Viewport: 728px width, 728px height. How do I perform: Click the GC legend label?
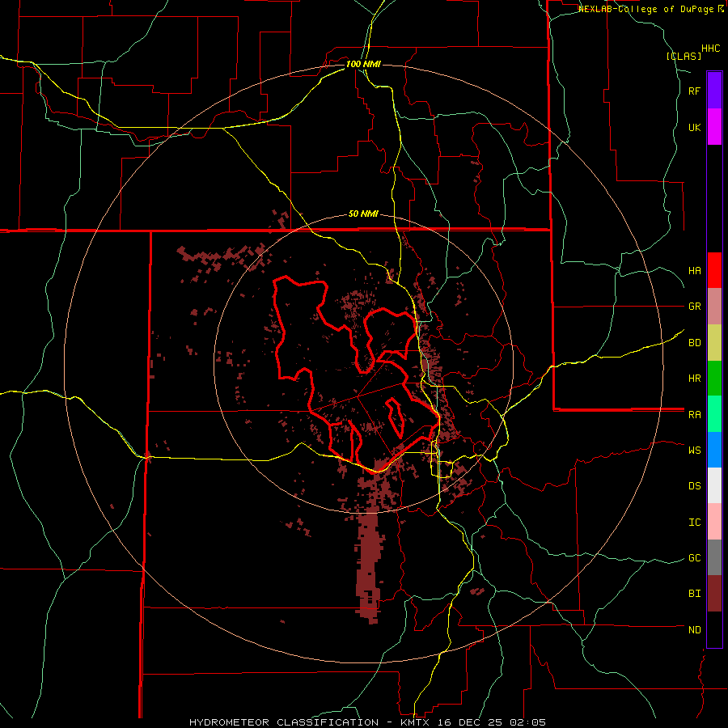click(695, 557)
